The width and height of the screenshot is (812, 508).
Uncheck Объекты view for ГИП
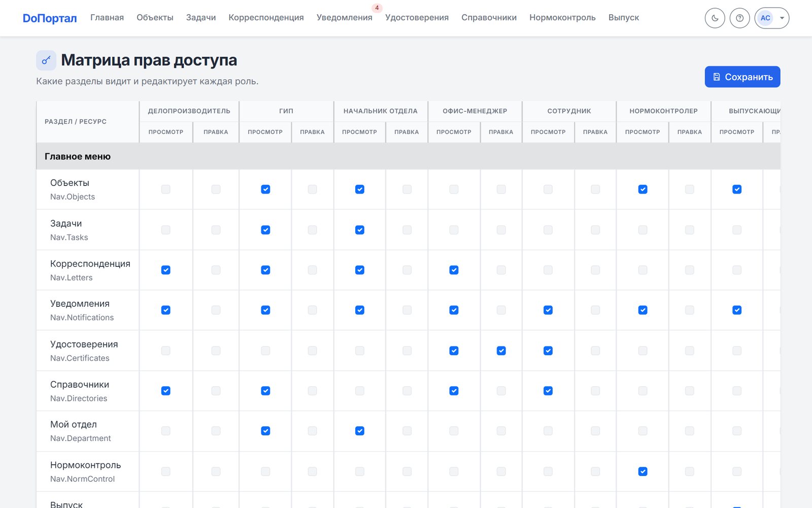[x=265, y=189]
